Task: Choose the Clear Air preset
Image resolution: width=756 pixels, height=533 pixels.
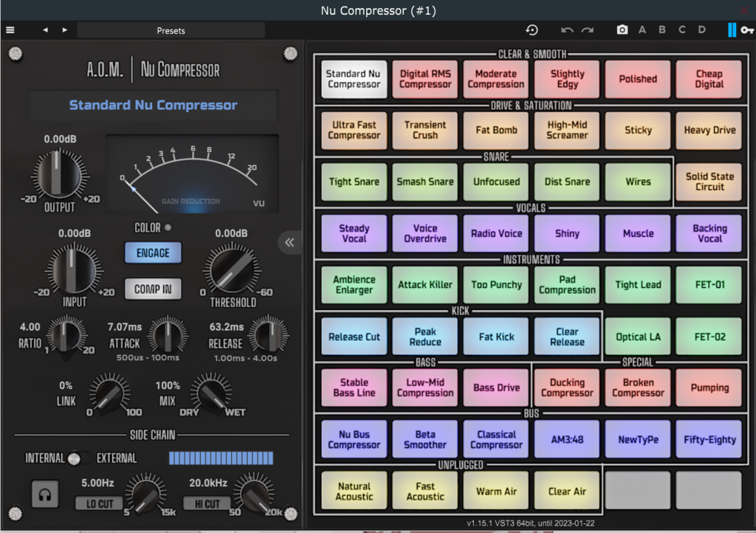Action: pyautogui.click(x=567, y=491)
